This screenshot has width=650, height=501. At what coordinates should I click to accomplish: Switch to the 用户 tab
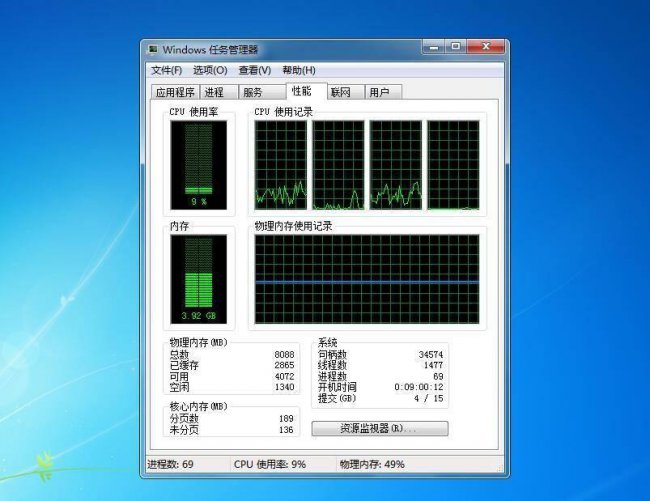[383, 92]
